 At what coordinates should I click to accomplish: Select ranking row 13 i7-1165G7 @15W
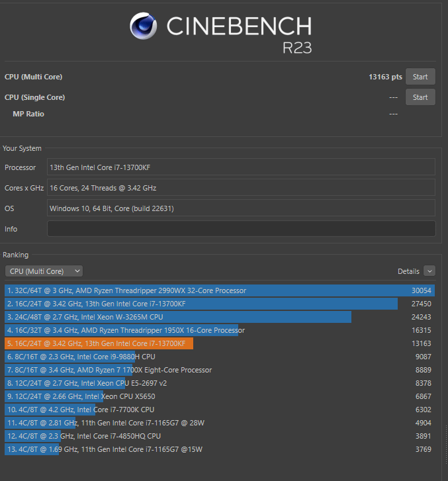click(x=220, y=449)
